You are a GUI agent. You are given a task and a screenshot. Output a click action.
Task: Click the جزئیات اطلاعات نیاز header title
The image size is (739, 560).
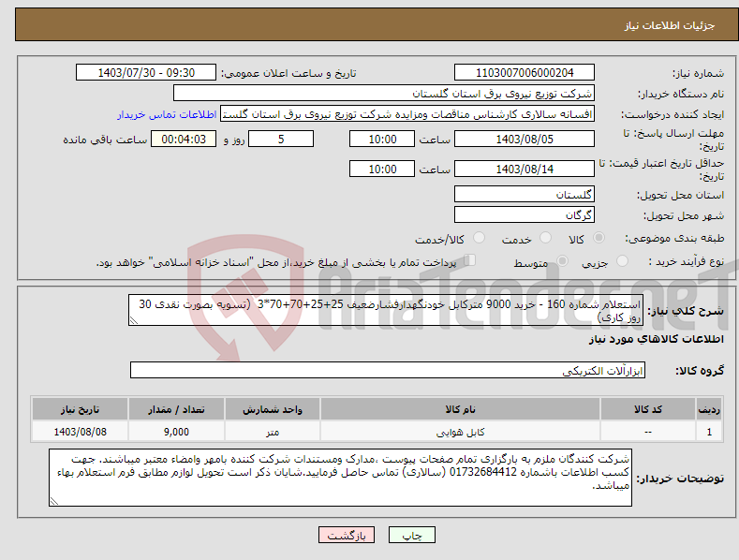click(x=670, y=25)
